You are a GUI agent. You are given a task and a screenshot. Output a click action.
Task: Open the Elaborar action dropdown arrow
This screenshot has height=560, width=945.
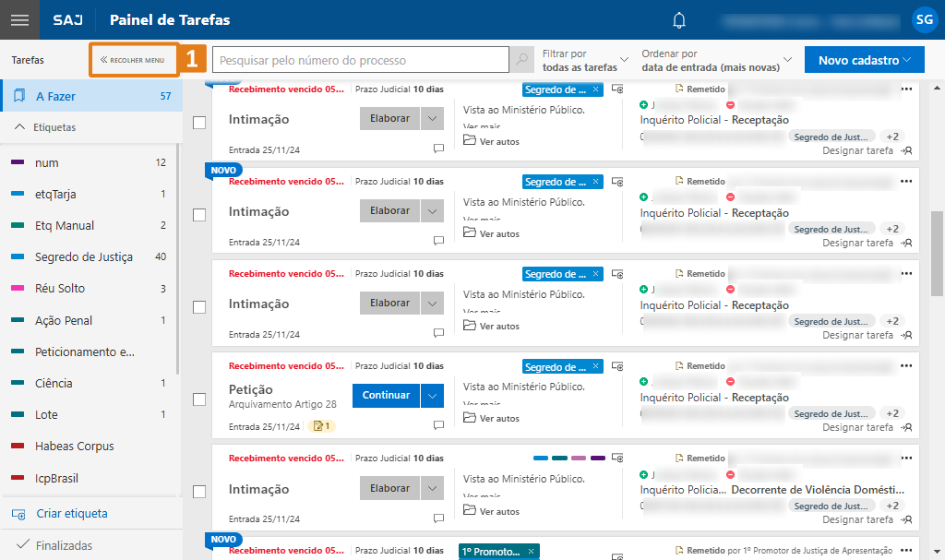(x=431, y=118)
